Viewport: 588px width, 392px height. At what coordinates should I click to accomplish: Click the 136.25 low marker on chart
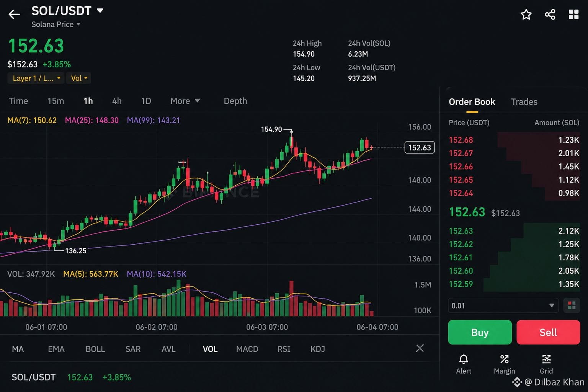coord(75,251)
